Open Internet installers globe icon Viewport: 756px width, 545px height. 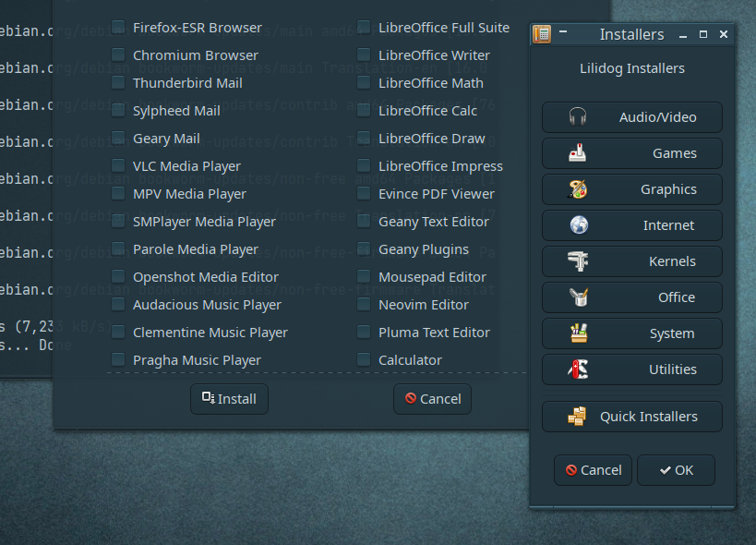coord(579,225)
